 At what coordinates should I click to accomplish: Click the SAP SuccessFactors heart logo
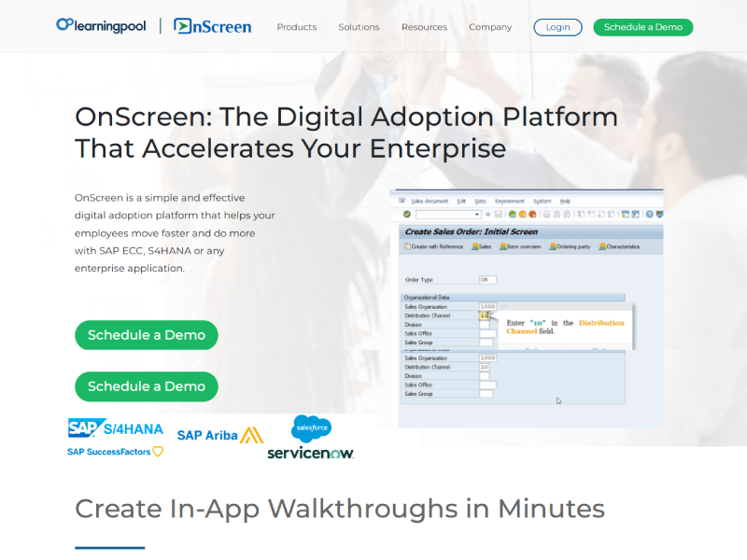pyautogui.click(x=158, y=452)
